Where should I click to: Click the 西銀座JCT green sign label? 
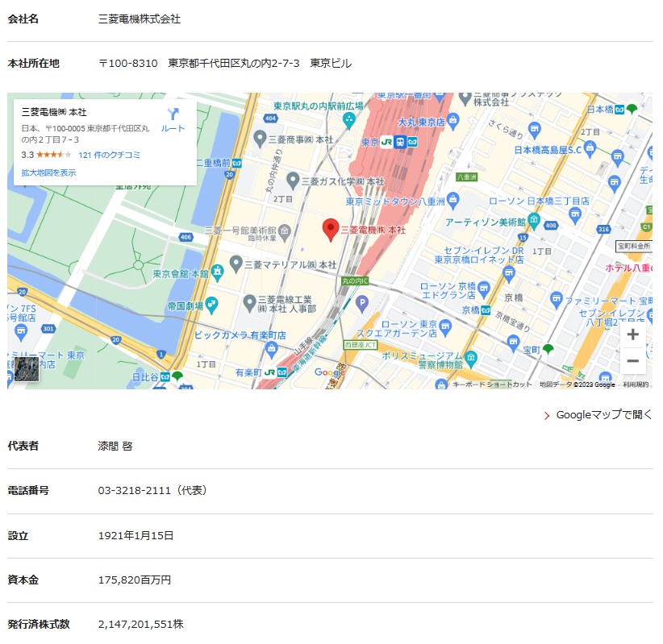pos(360,345)
